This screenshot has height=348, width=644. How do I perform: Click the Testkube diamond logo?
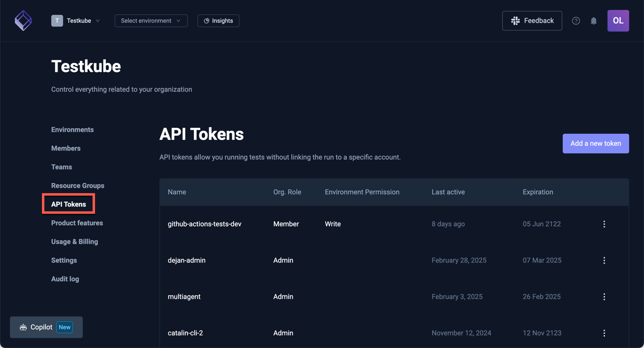(23, 21)
